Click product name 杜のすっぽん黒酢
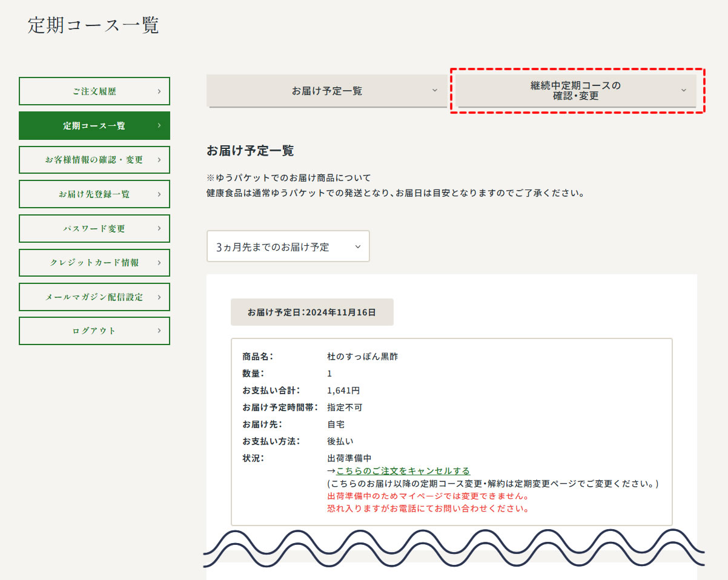This screenshot has width=728, height=580. point(362,357)
